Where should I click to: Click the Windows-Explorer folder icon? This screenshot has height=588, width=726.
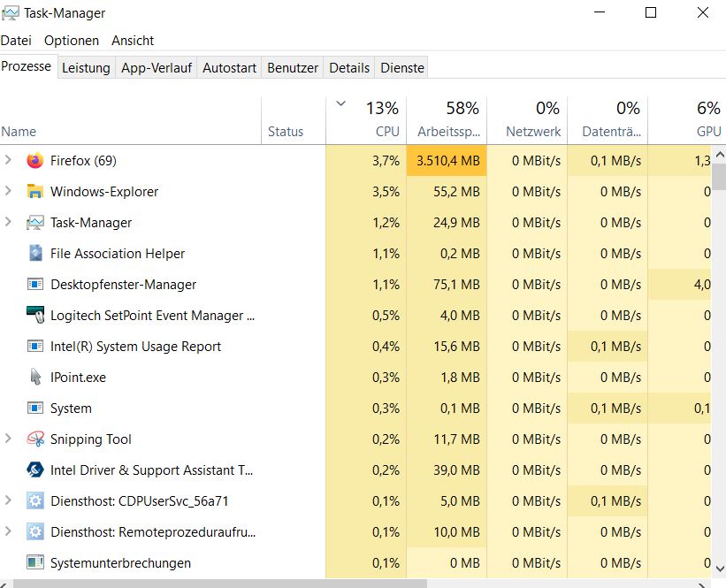click(35, 192)
